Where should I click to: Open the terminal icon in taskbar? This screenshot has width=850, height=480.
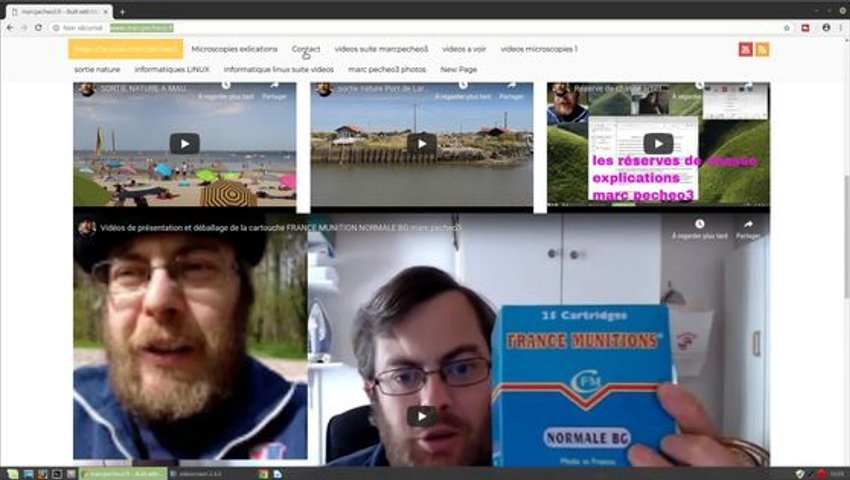pos(57,474)
